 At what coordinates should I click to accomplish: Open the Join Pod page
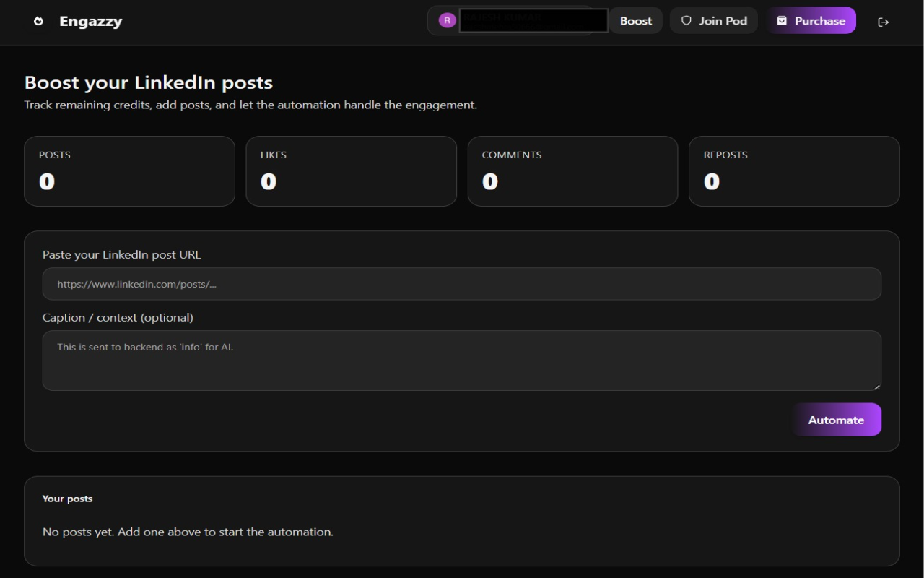[714, 21]
